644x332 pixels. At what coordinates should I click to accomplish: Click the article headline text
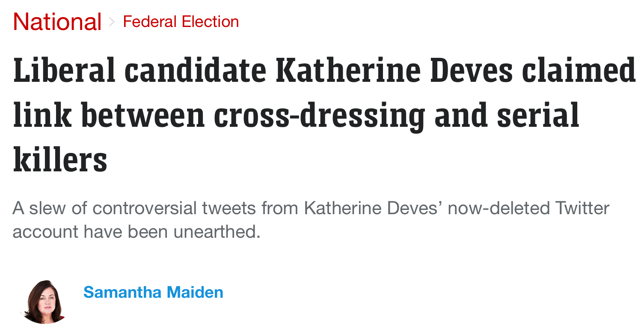pos(324,115)
